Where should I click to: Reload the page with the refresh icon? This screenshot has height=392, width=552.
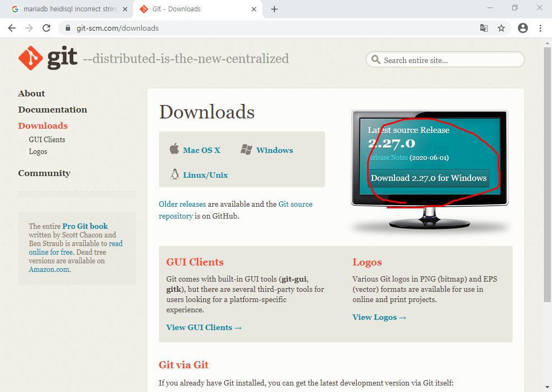click(x=46, y=28)
